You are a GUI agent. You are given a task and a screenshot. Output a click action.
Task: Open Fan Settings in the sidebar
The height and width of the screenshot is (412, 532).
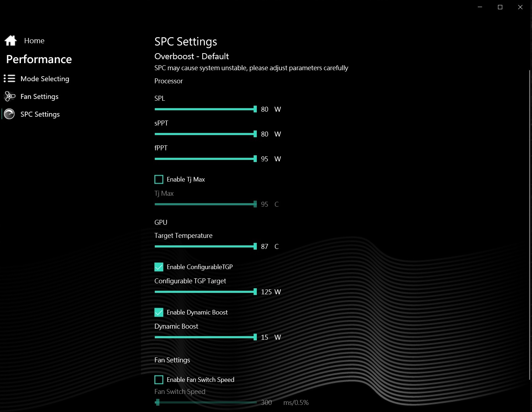click(x=40, y=96)
